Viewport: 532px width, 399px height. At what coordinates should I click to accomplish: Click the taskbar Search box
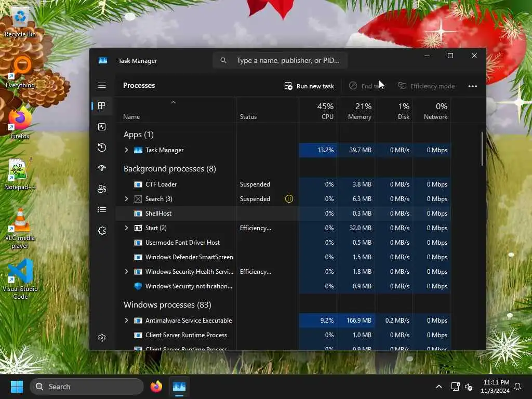click(87, 387)
